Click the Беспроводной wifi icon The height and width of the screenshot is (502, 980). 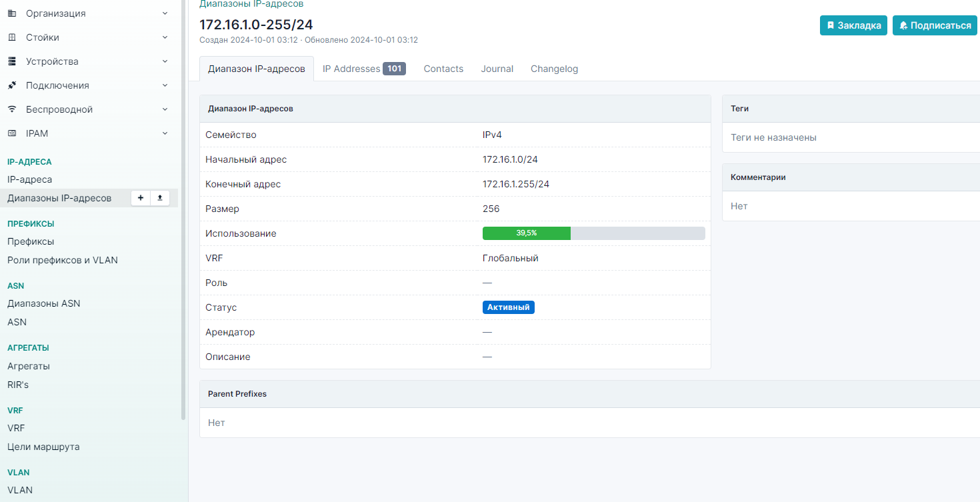12,109
